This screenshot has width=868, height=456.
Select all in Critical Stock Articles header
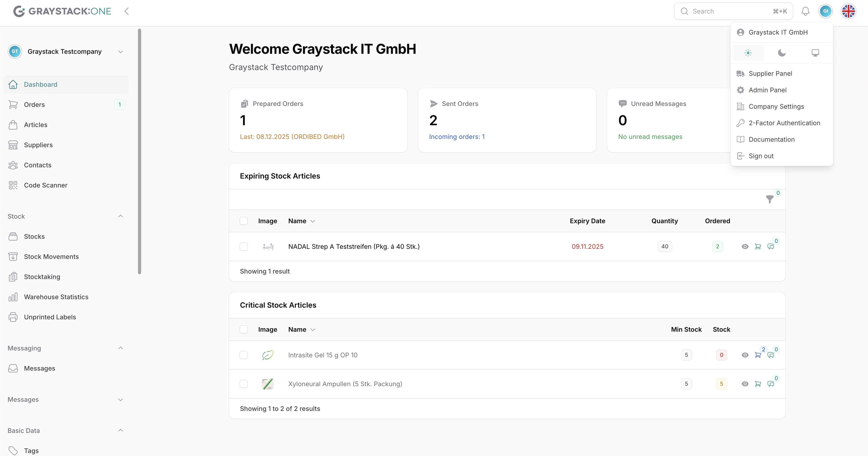click(x=244, y=329)
